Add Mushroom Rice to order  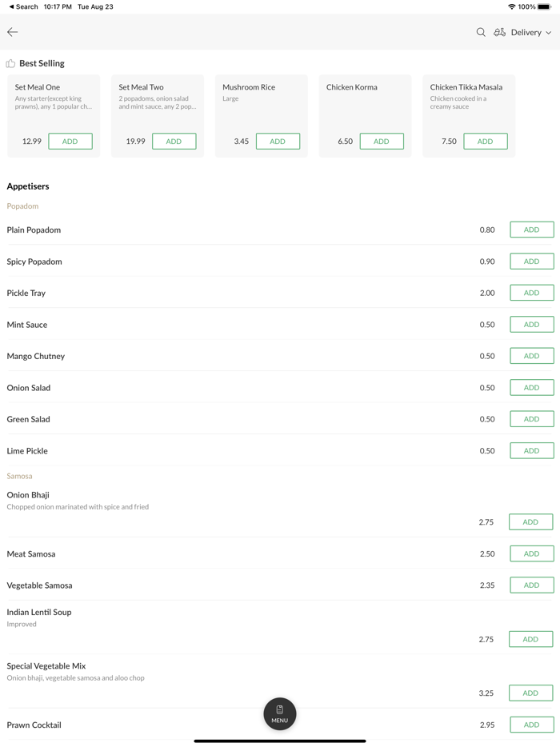(278, 142)
